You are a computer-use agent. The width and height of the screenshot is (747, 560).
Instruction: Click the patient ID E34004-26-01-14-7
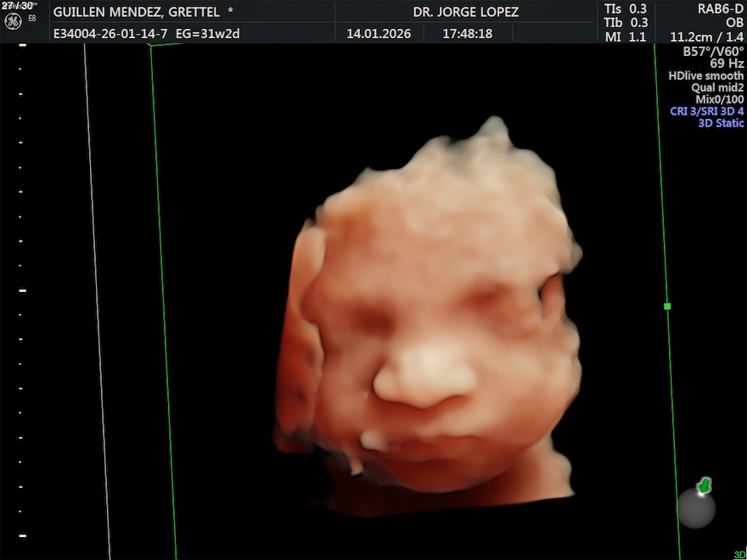(x=110, y=34)
